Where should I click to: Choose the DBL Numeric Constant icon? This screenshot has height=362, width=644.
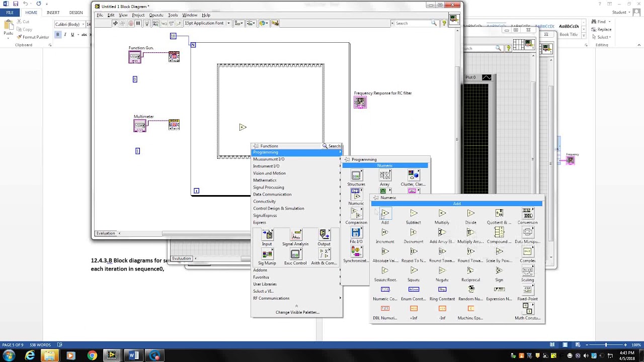pyautogui.click(x=385, y=309)
